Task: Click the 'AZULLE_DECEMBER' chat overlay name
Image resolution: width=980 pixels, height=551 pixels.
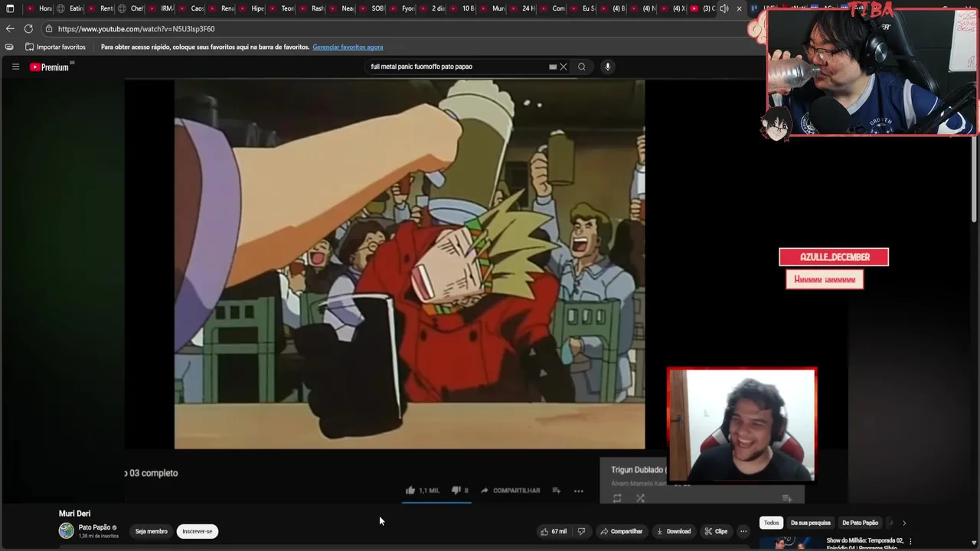Action: click(x=834, y=257)
